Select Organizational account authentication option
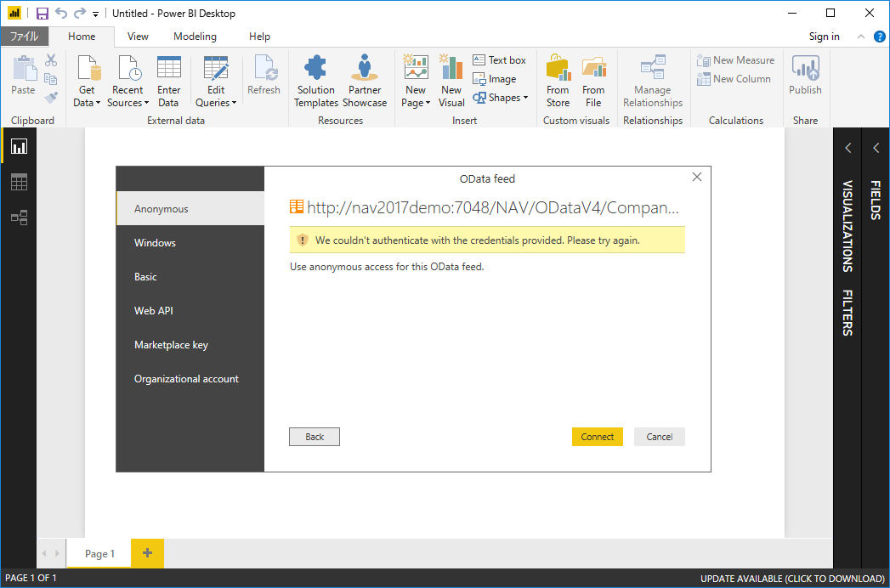Screen dimensions: 890x588 click(x=190, y=379)
